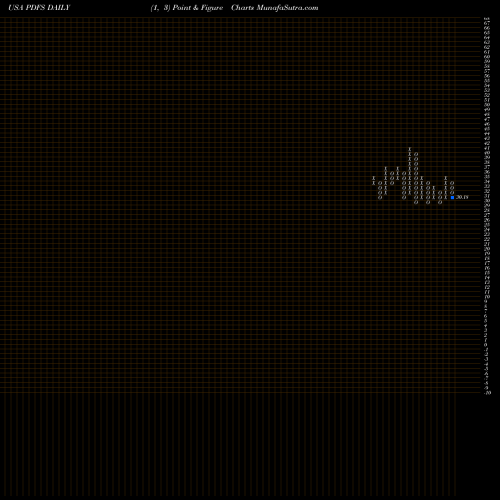Click the topmost X of tallest column
This screenshot has width=500, height=500.
pyautogui.click(x=410, y=149)
